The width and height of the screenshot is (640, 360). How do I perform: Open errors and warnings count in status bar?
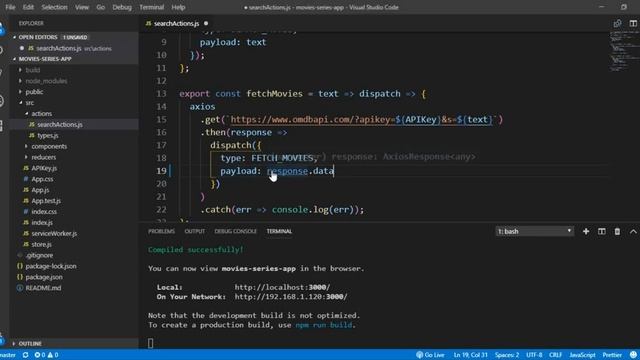[46, 355]
